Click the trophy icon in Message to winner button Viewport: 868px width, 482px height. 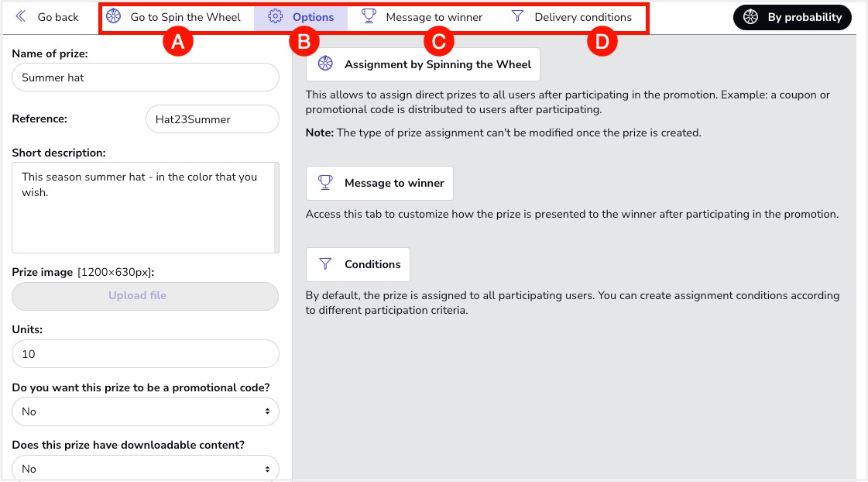(326, 183)
